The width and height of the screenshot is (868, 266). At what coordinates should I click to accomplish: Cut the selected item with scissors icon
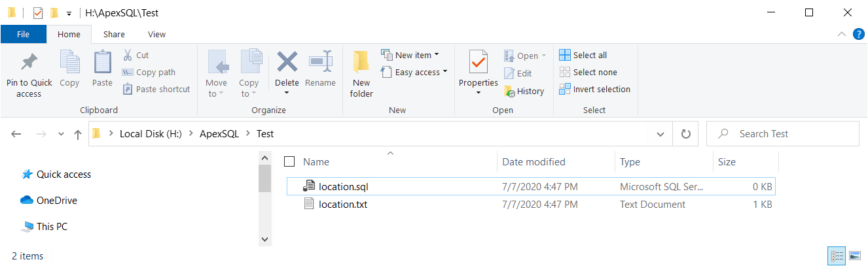(x=136, y=56)
